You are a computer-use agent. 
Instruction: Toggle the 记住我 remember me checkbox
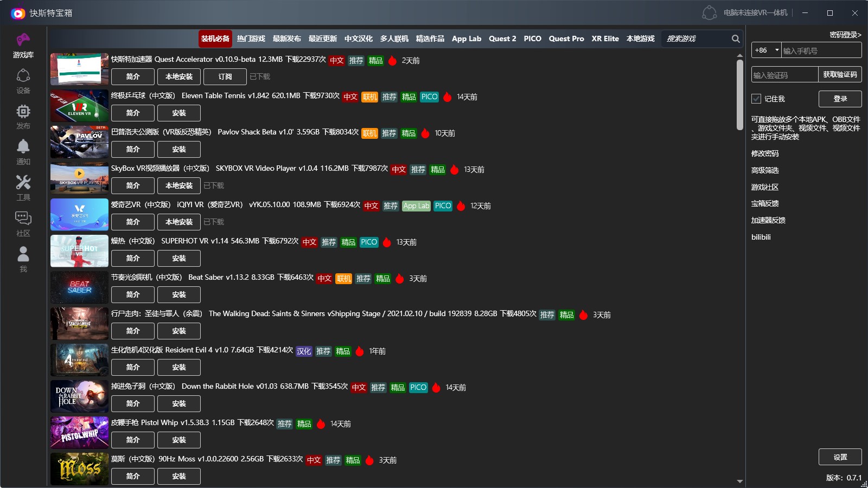[x=756, y=99]
